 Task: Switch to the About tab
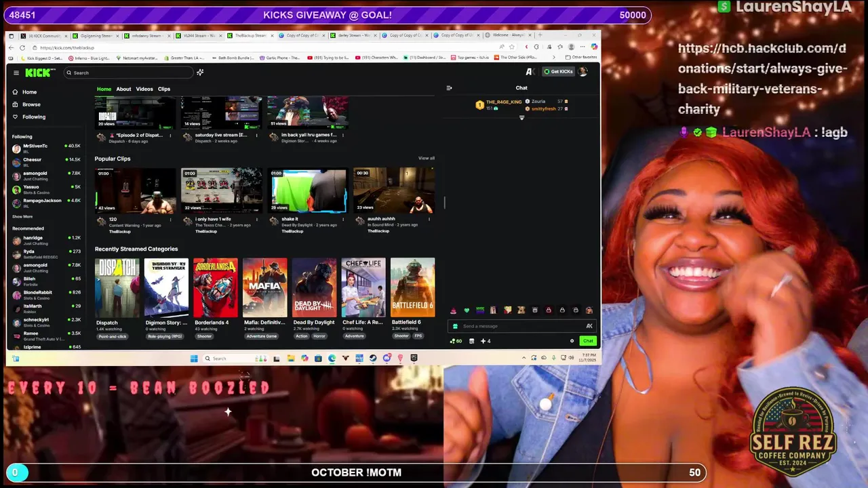click(123, 89)
